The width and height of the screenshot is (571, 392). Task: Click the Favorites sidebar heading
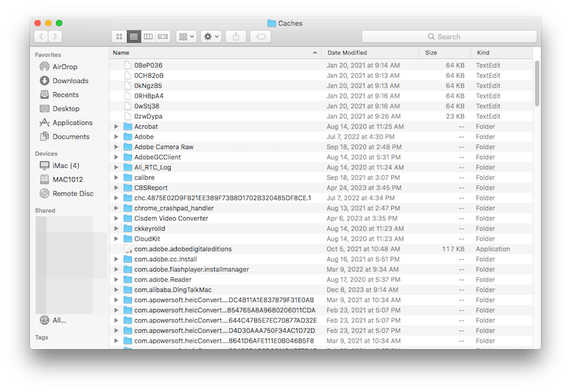pos(48,55)
